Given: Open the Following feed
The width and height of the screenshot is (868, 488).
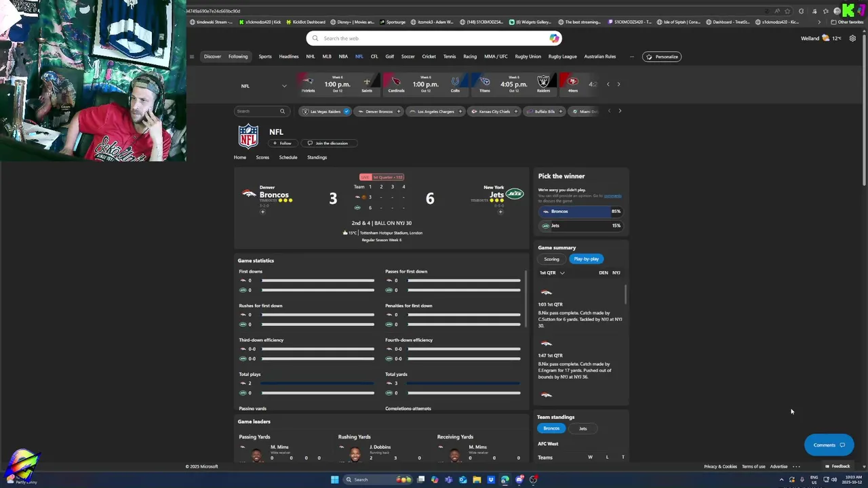Looking at the screenshot, I should pos(238,57).
